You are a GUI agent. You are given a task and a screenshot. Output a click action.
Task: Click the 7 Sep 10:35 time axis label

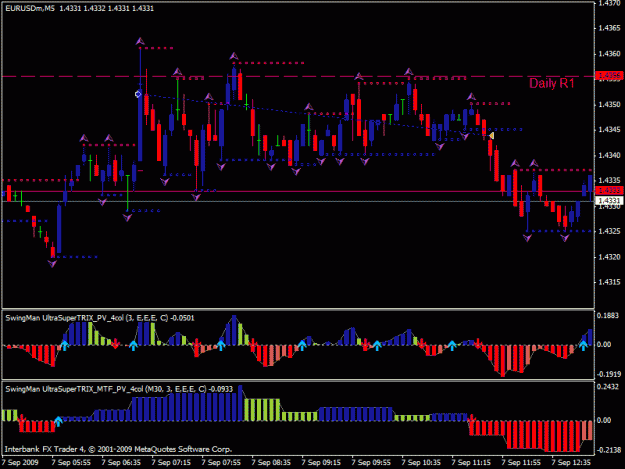click(x=421, y=463)
